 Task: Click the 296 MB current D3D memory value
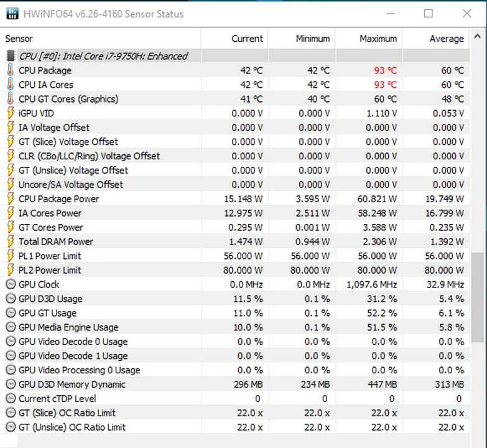pos(248,385)
